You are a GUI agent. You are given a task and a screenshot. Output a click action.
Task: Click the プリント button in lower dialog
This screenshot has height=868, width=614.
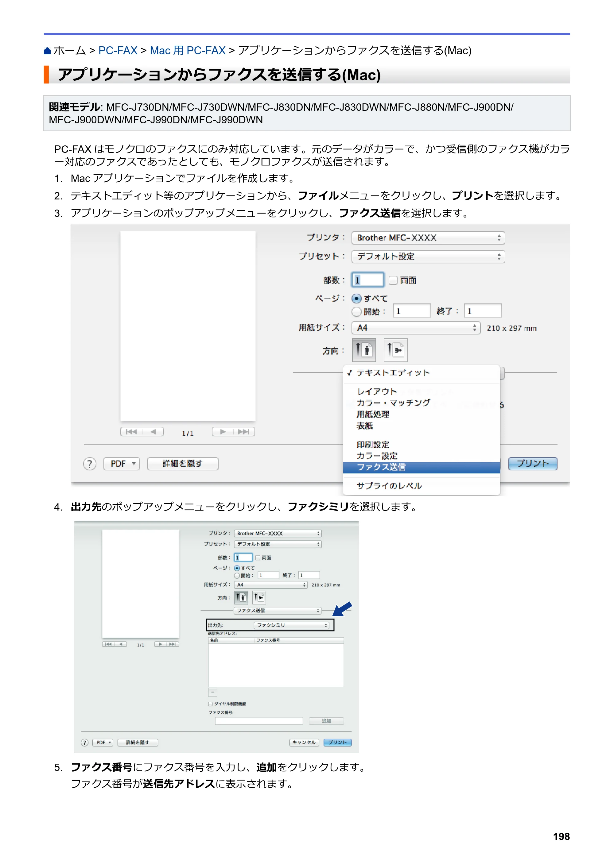pyautogui.click(x=337, y=743)
